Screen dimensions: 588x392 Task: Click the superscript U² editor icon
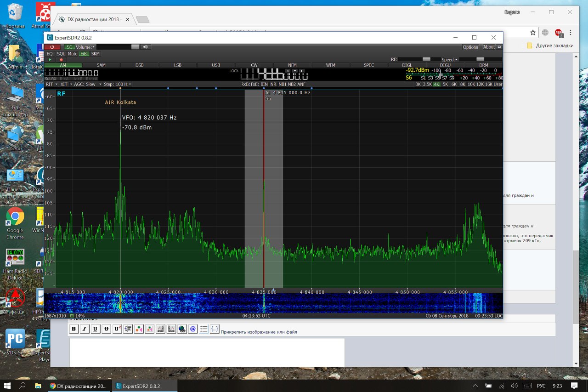point(117,329)
